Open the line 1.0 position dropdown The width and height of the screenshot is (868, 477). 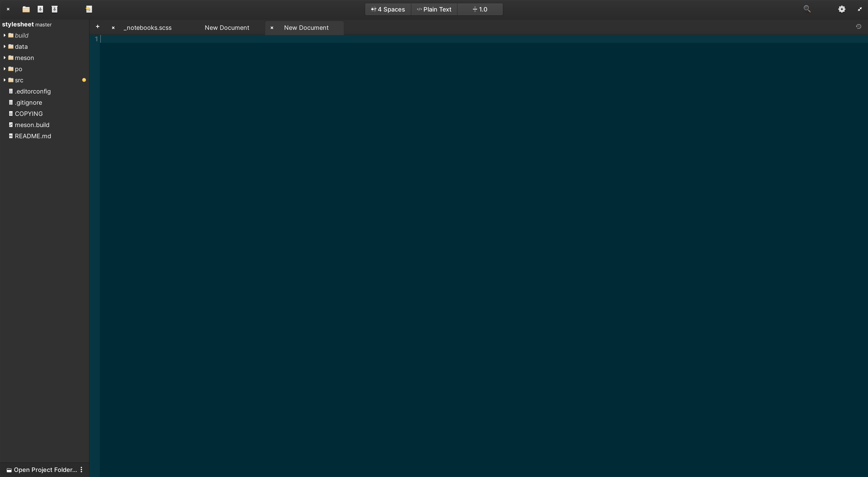click(480, 9)
